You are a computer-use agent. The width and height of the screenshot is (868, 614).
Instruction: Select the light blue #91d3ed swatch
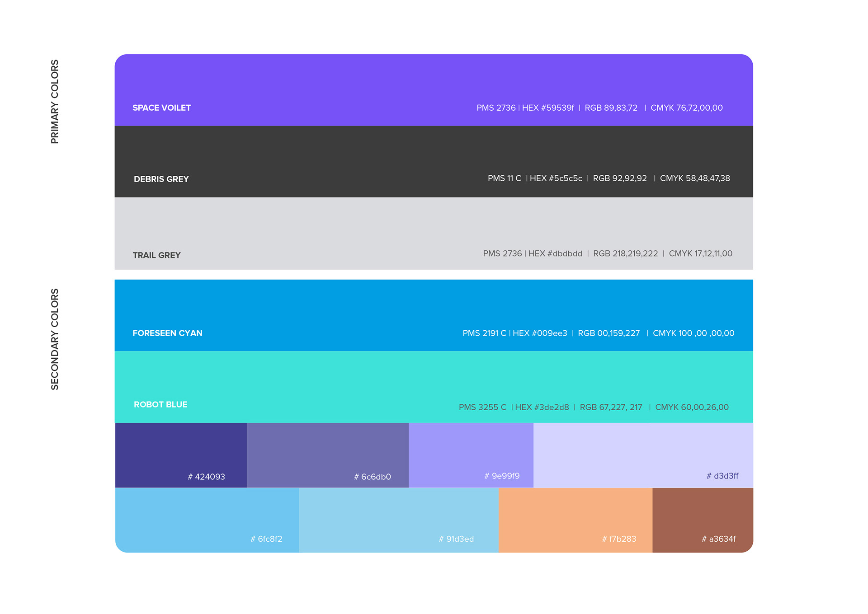click(399, 520)
